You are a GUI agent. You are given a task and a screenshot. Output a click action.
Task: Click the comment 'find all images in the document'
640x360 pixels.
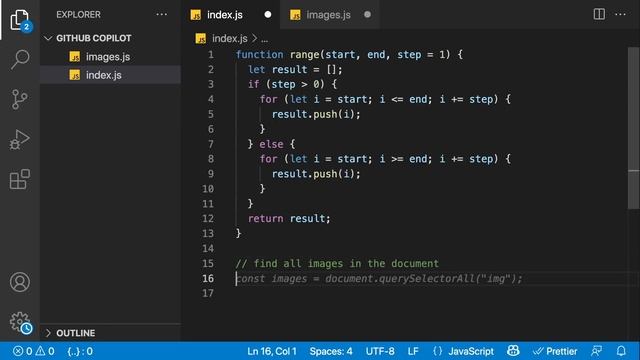337,264
